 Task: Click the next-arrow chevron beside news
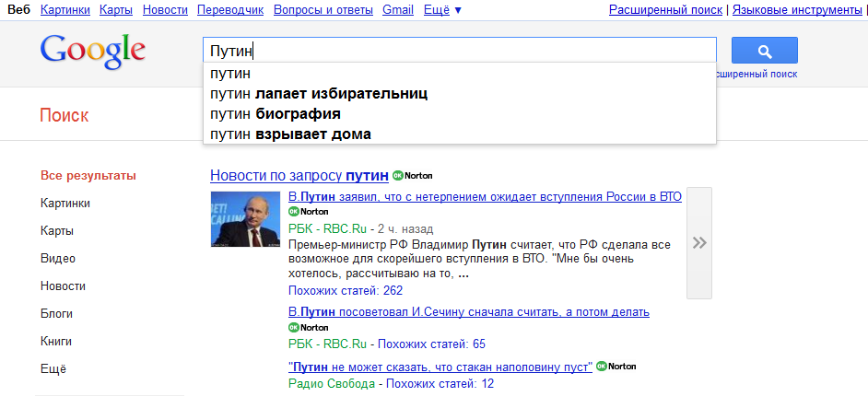tap(699, 243)
